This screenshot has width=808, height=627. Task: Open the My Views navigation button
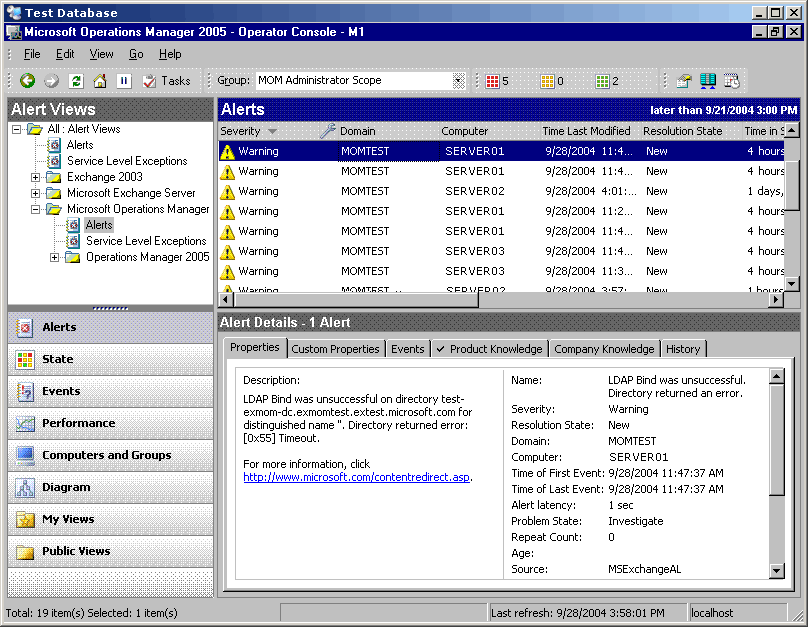[x=110, y=519]
